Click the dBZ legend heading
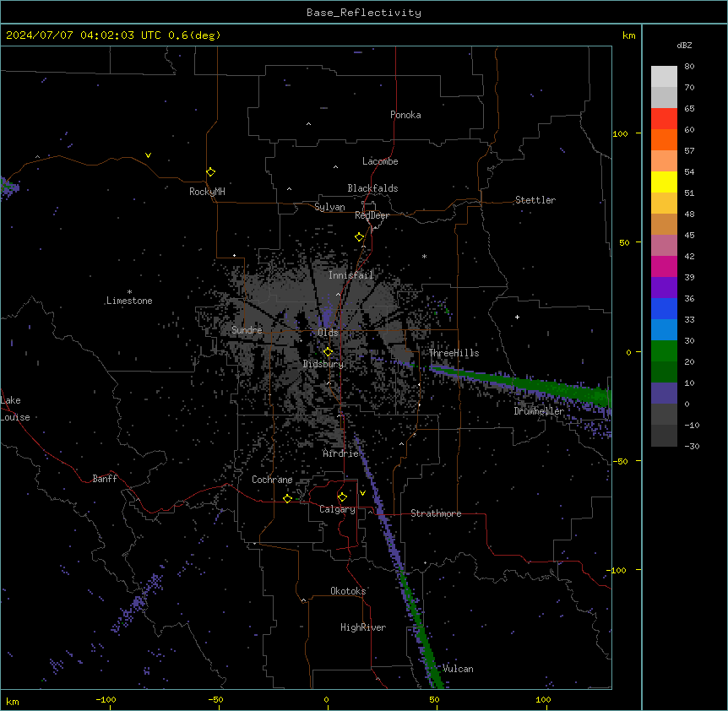 684,45
